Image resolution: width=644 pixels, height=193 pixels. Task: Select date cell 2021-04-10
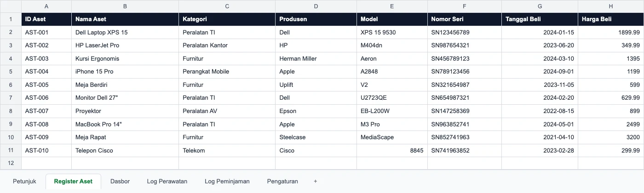(x=540, y=137)
